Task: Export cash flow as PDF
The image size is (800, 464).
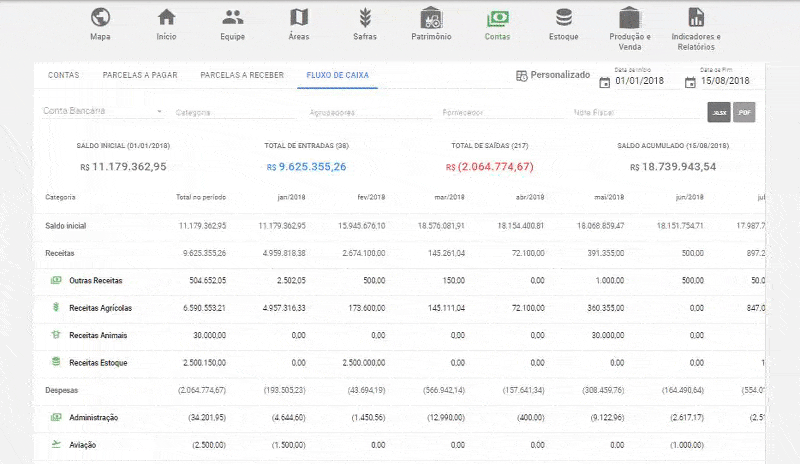Action: point(744,113)
